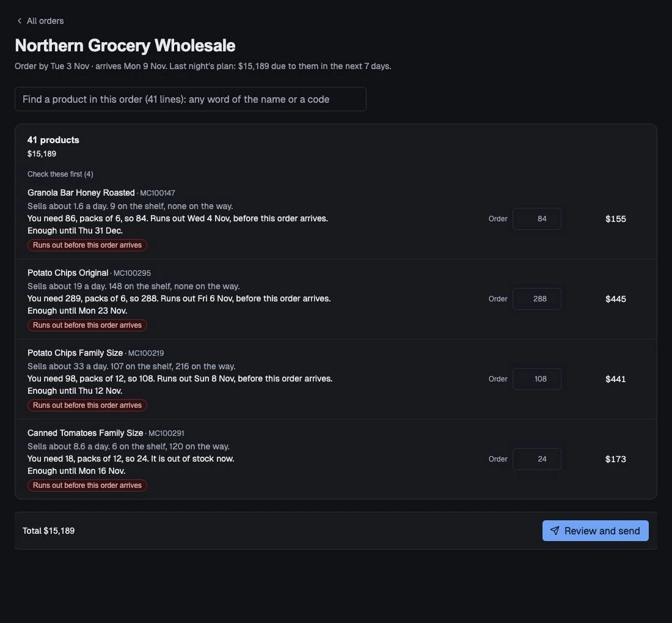Select the Granola Bar Honey Roasted product name
Image resolution: width=672 pixels, height=623 pixels.
(81, 193)
